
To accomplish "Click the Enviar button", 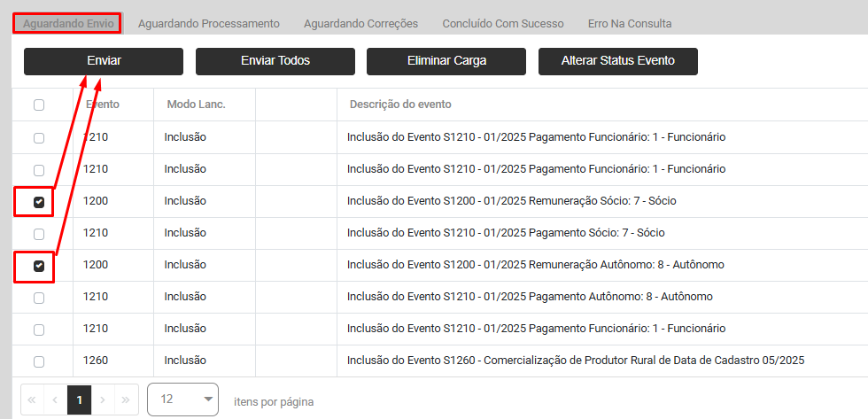I will tap(104, 61).
